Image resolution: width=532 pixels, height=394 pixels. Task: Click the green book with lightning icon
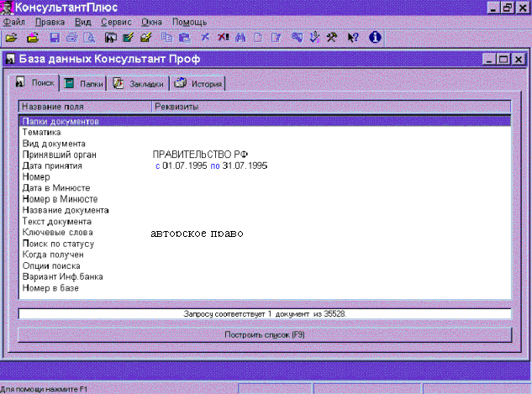(x=128, y=37)
